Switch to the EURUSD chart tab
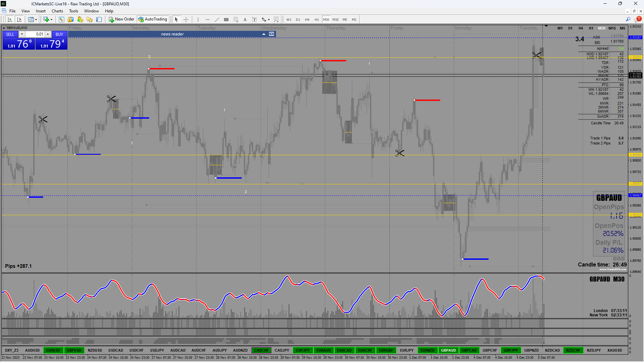The height and width of the screenshot is (362, 644). point(53,350)
